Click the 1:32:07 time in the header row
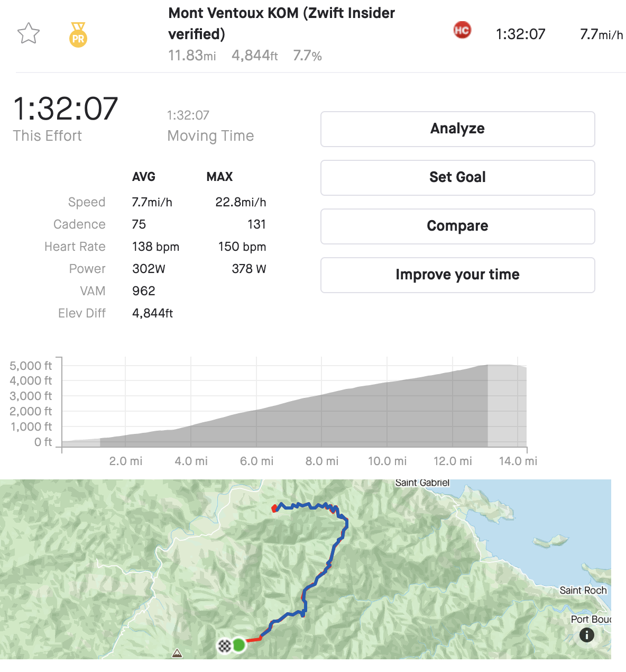 coord(520,34)
